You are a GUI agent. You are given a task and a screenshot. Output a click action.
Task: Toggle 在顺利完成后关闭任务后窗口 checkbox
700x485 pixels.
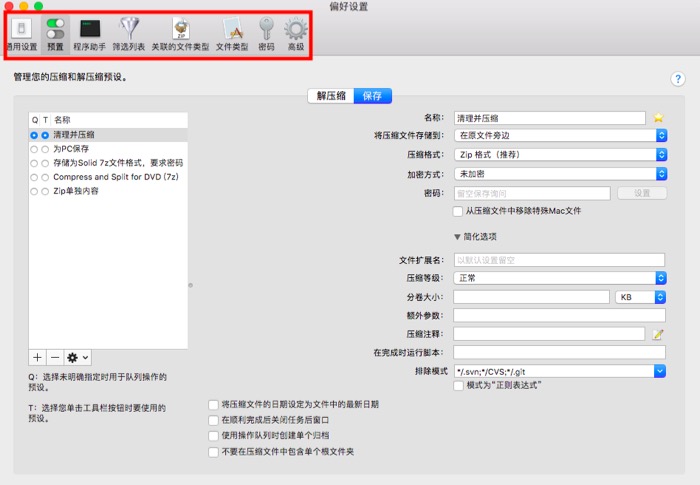point(213,420)
